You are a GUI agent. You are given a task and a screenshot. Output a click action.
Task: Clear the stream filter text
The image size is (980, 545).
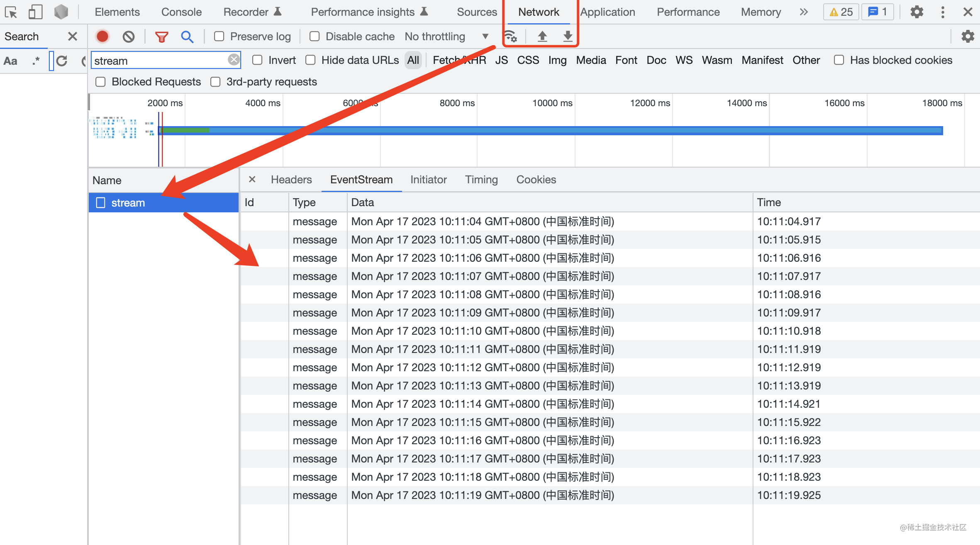click(234, 60)
